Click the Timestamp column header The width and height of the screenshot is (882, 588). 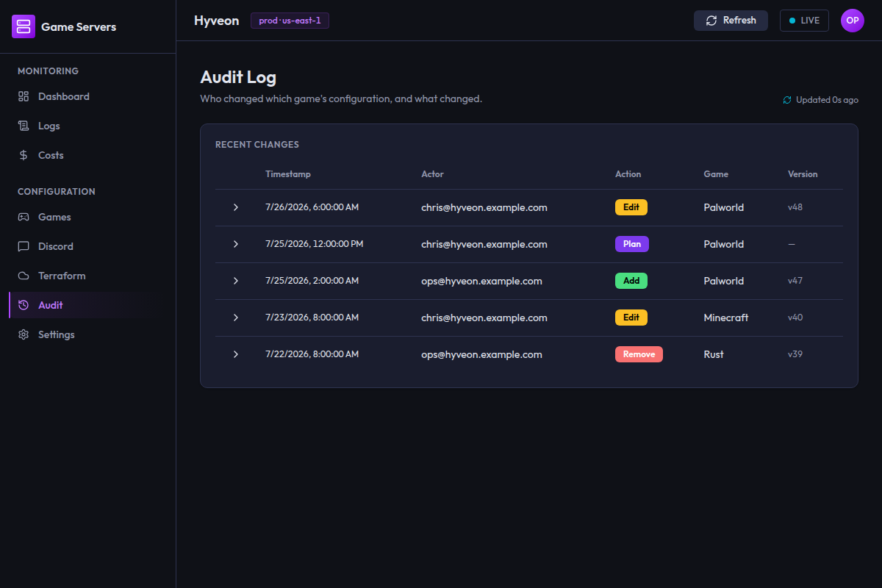[288, 174]
